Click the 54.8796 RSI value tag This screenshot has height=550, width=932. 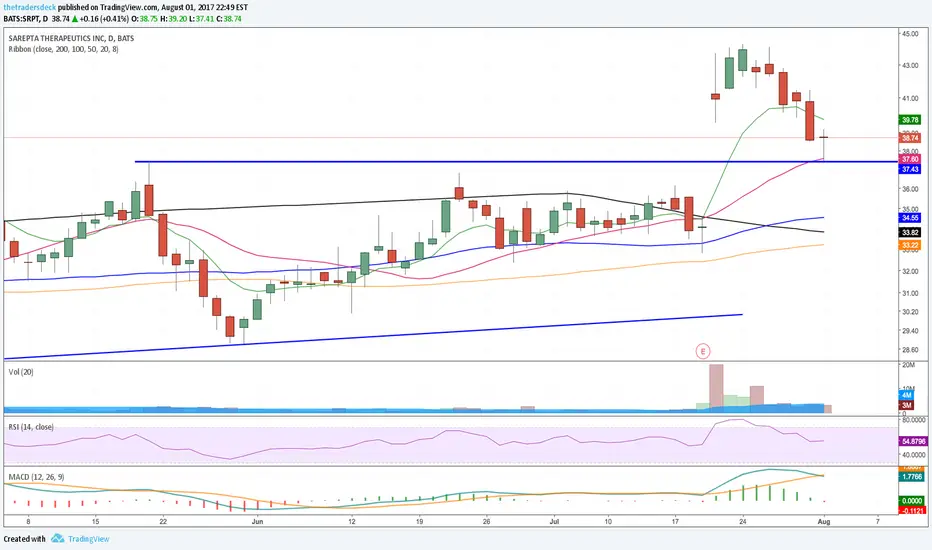click(x=913, y=442)
